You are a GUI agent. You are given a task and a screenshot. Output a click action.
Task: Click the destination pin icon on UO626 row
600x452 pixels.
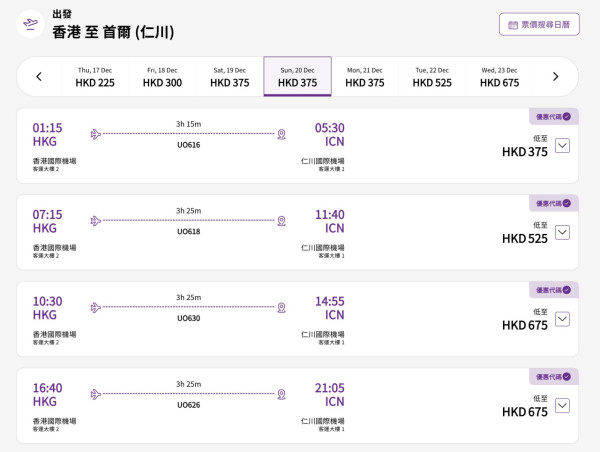coord(281,395)
